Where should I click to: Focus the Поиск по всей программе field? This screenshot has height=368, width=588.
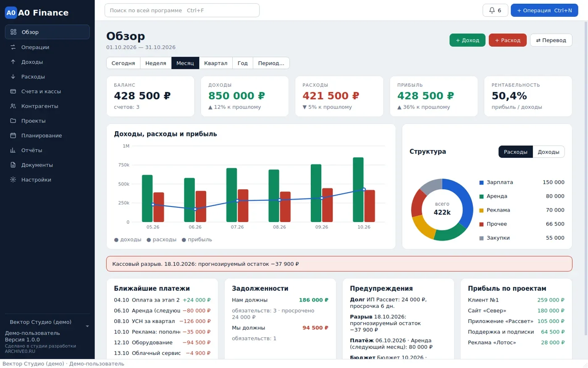[182, 11]
